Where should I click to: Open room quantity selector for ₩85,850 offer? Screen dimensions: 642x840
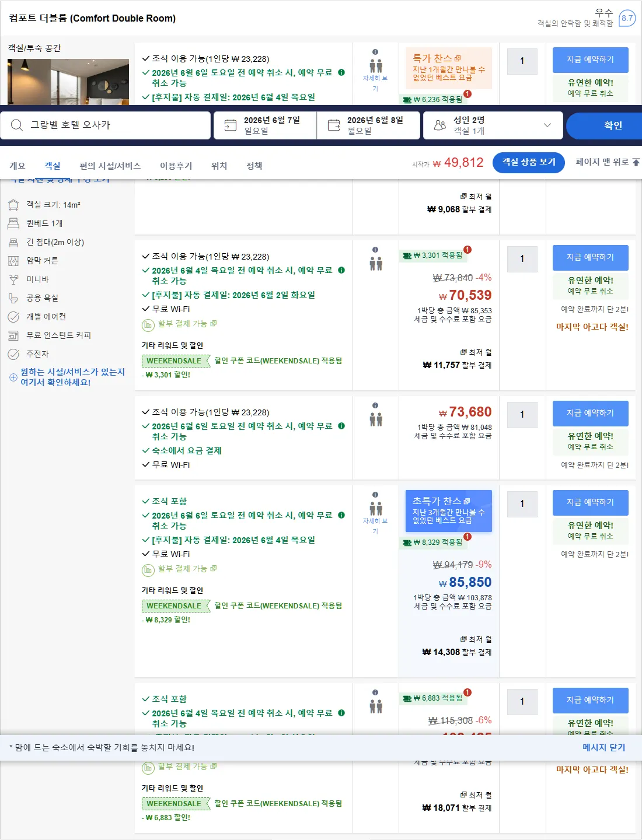coord(522,503)
